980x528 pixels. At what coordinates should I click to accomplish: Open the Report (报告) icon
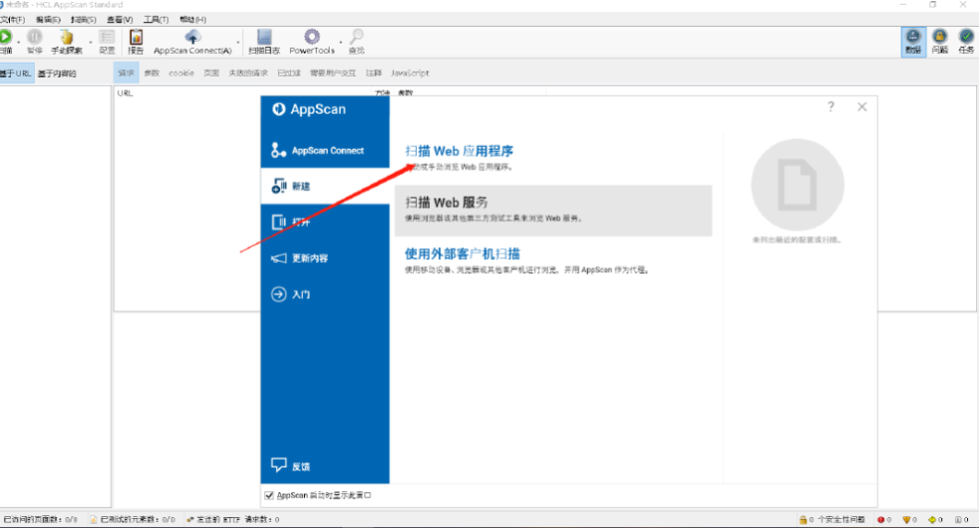(136, 38)
